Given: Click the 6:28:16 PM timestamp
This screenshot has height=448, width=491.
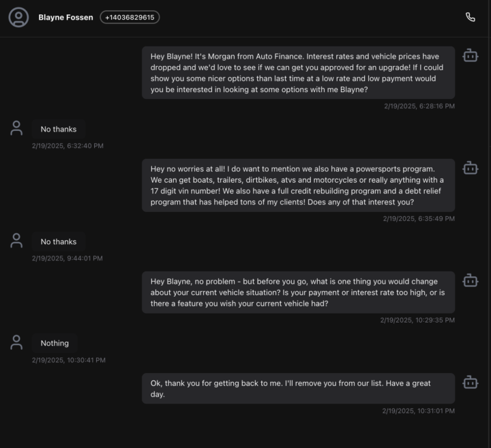Looking at the screenshot, I should point(419,106).
